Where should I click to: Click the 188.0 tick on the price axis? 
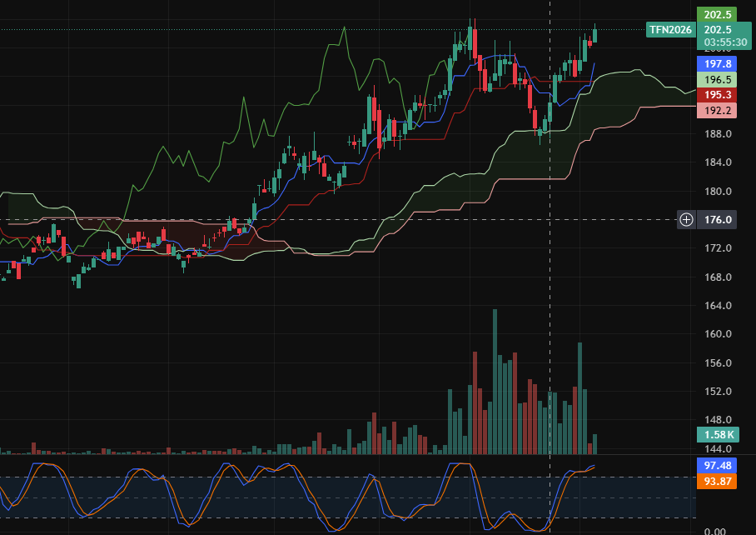click(x=718, y=134)
